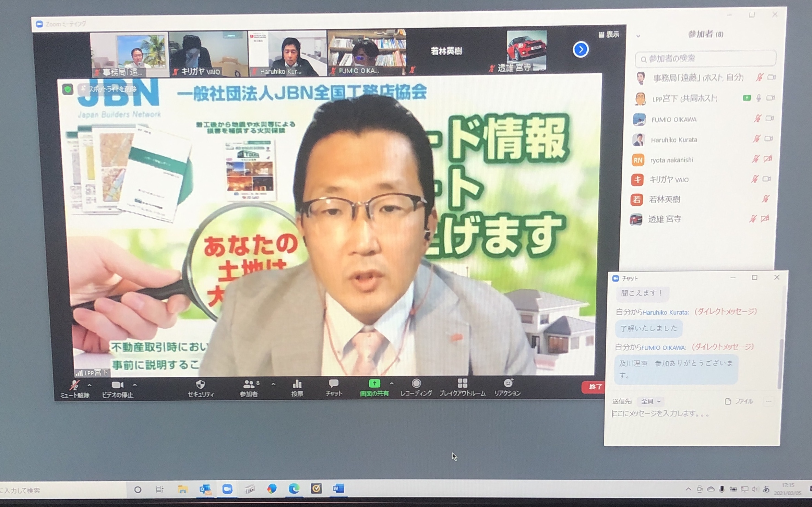Viewport: 812px width, 507px height.
Task: Open Microsoft Edge from taskbar
Action: [x=294, y=488]
